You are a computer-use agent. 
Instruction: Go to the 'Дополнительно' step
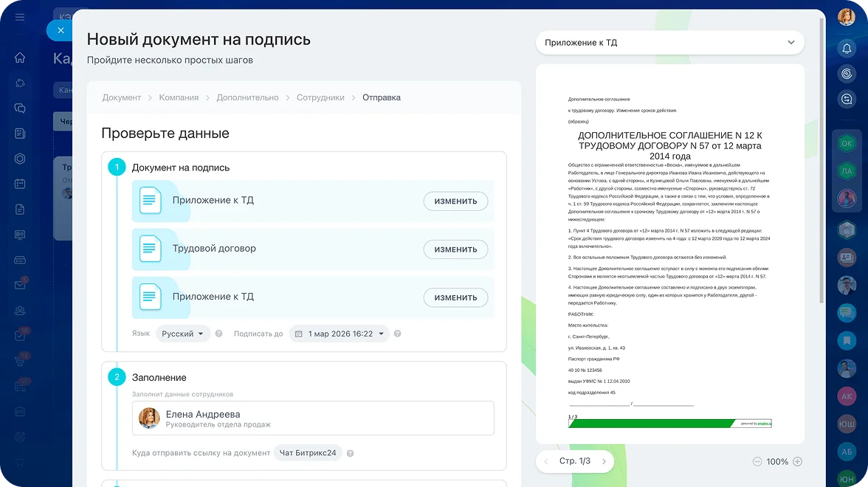coord(247,97)
